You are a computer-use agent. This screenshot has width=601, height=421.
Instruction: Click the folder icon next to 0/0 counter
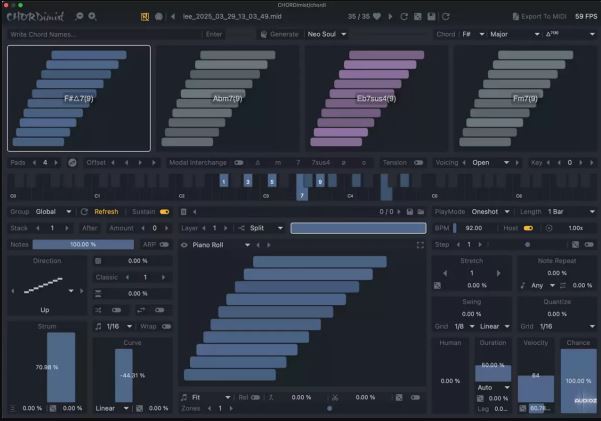click(421, 212)
